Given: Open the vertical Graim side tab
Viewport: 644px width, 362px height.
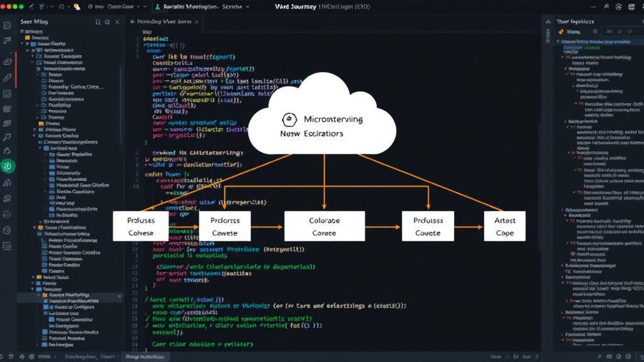Looking at the screenshot, I should 548,36.
